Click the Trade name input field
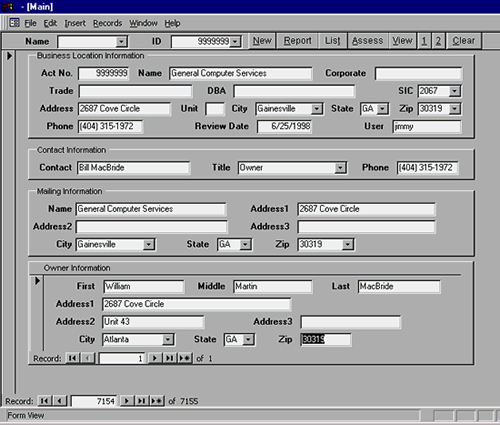This screenshot has width=500, height=425. pyautogui.click(x=135, y=91)
